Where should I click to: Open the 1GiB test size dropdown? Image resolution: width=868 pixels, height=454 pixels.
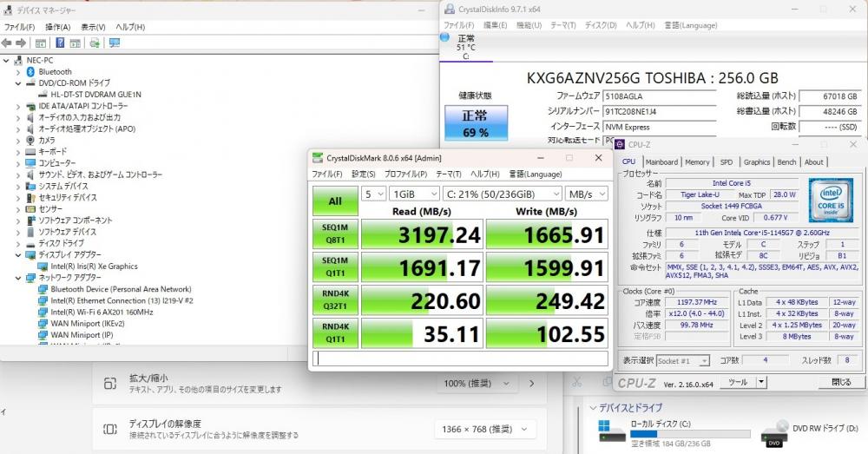pyautogui.click(x=414, y=194)
